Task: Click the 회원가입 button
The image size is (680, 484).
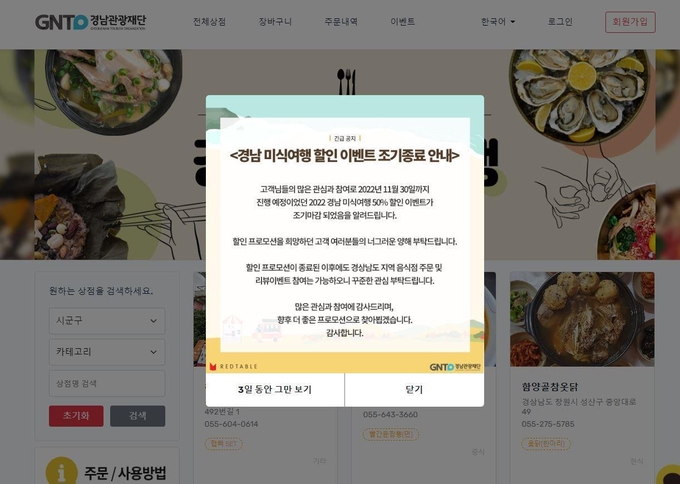Action: pyautogui.click(x=630, y=22)
